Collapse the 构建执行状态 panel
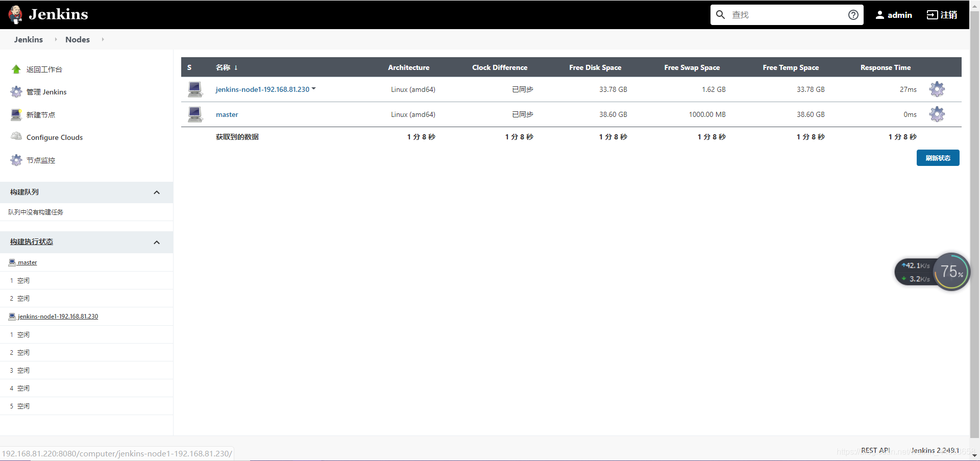 point(157,242)
